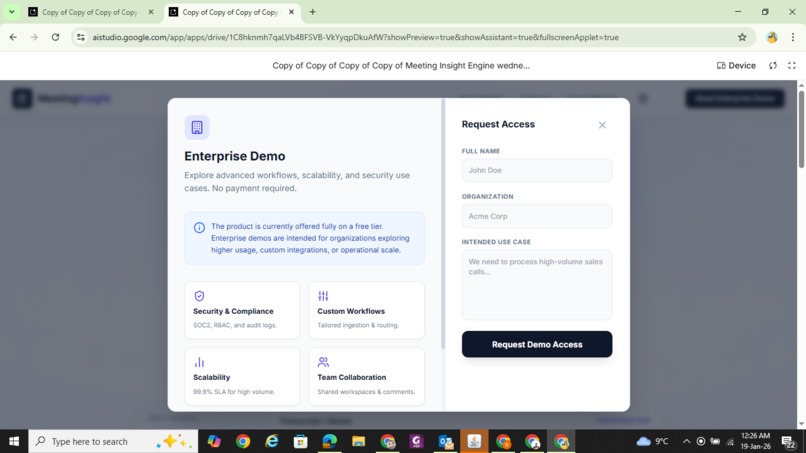806x453 pixels.
Task: Bookmark this page with star icon
Action: click(x=742, y=37)
